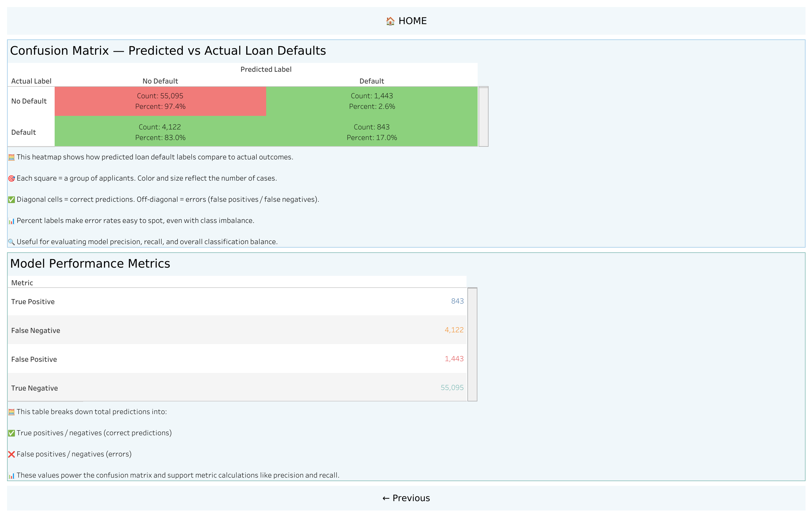Click the target emoji beside 'Each square'

(x=11, y=179)
